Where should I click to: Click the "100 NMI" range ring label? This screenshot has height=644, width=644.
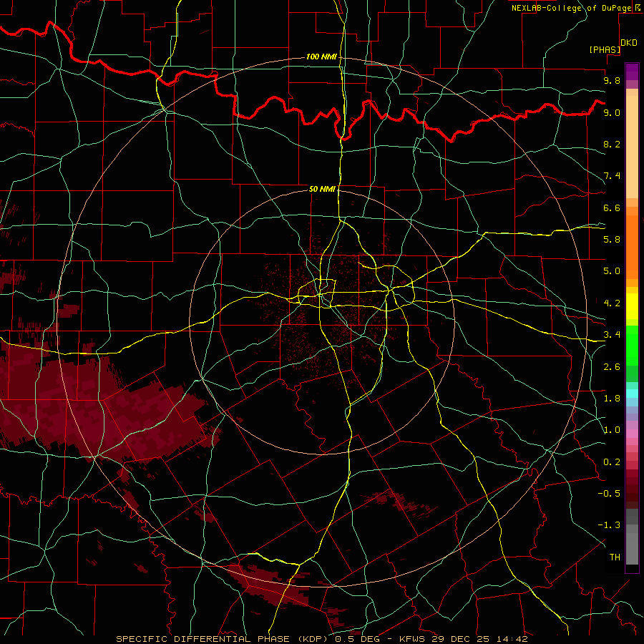click(321, 57)
